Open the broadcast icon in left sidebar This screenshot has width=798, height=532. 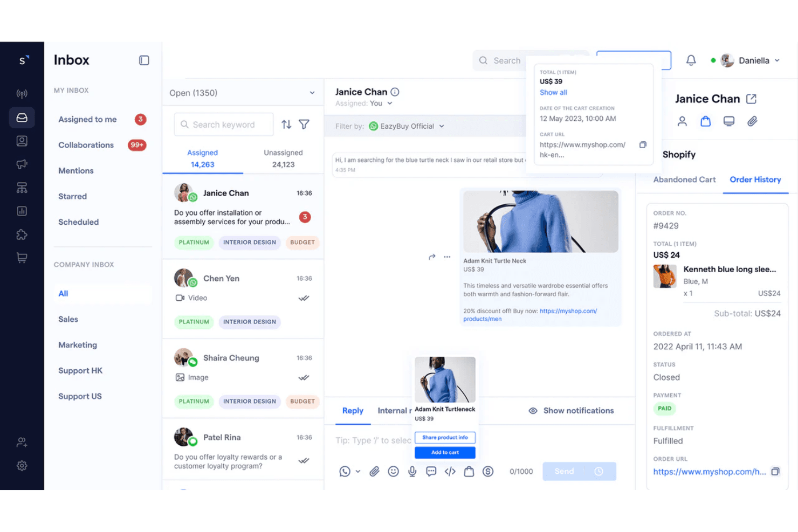pos(22,94)
